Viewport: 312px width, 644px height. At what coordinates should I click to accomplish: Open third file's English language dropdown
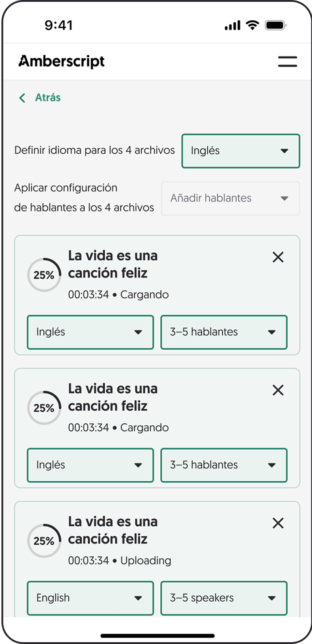[90, 598]
